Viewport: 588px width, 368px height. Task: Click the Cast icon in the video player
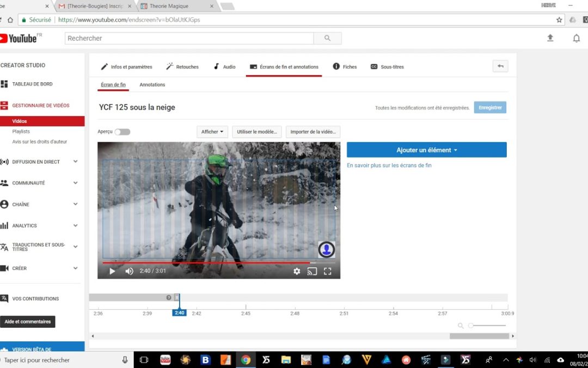click(312, 271)
